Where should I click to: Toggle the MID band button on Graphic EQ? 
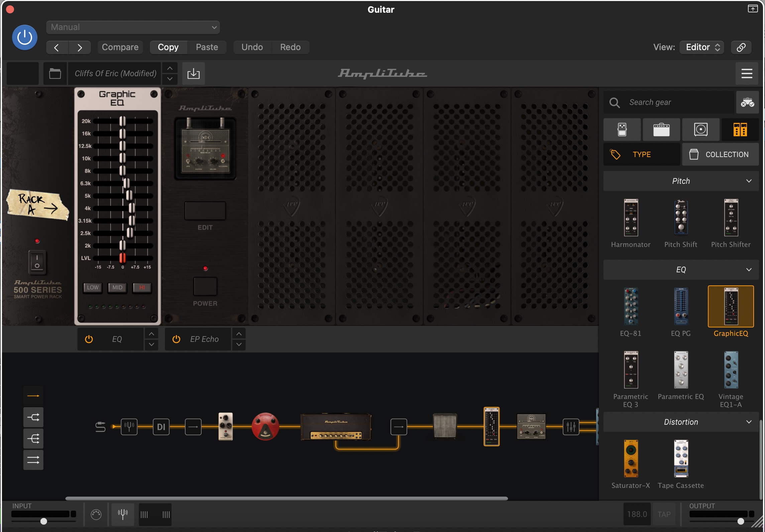coord(117,288)
